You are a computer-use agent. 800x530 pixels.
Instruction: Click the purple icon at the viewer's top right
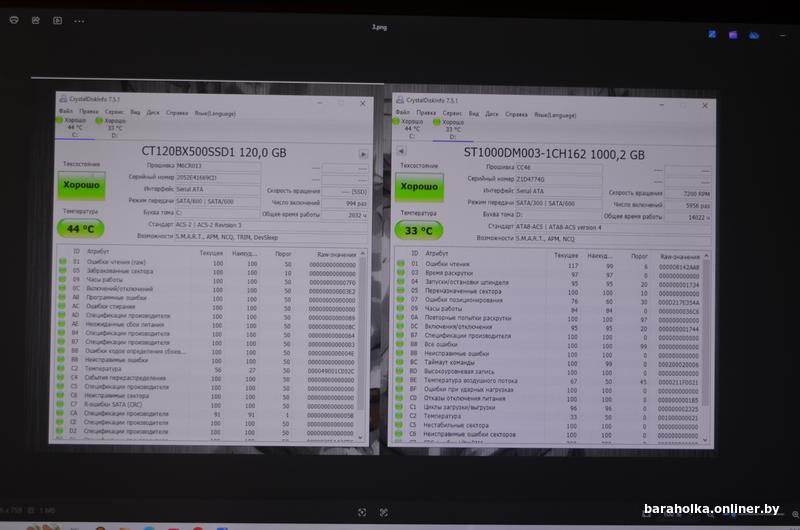coord(733,35)
